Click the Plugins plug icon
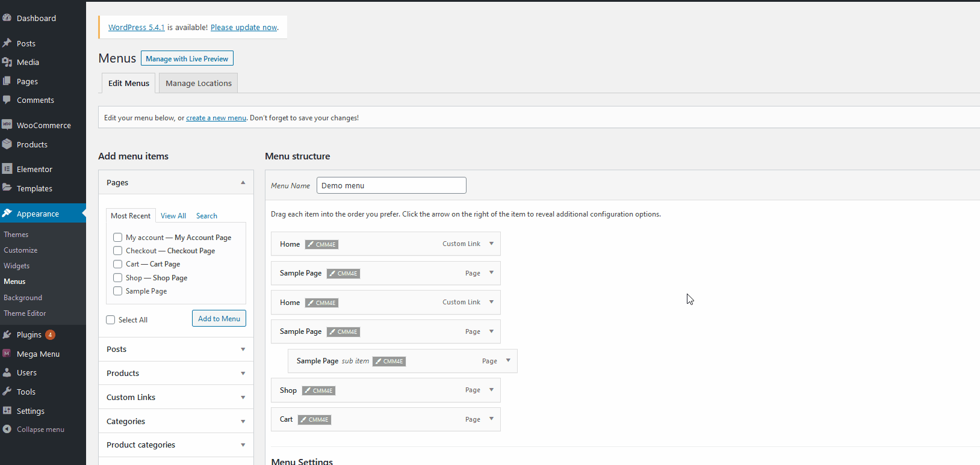Viewport: 980px width, 465px height. [7, 334]
